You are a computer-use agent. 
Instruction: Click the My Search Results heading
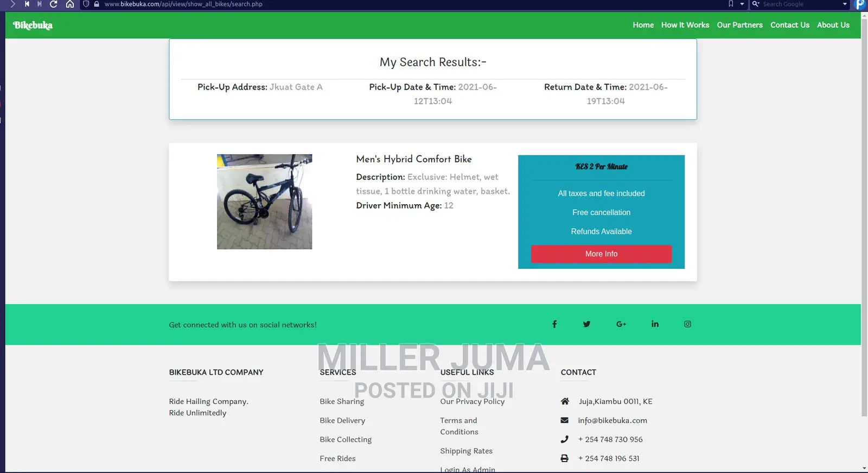point(433,62)
